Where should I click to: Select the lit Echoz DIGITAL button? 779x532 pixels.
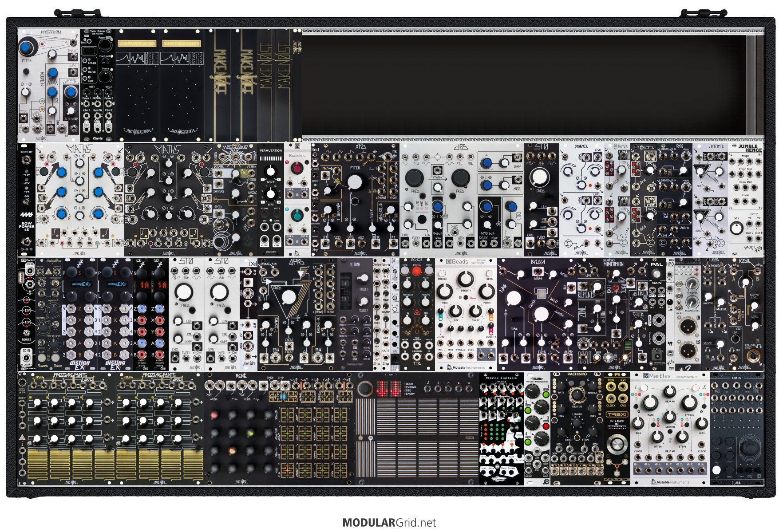click(417, 271)
